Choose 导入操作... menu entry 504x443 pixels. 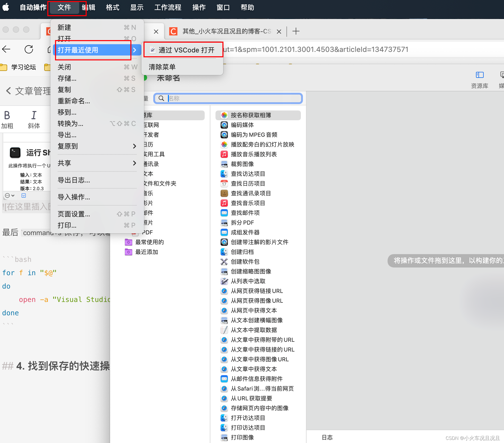97,197
